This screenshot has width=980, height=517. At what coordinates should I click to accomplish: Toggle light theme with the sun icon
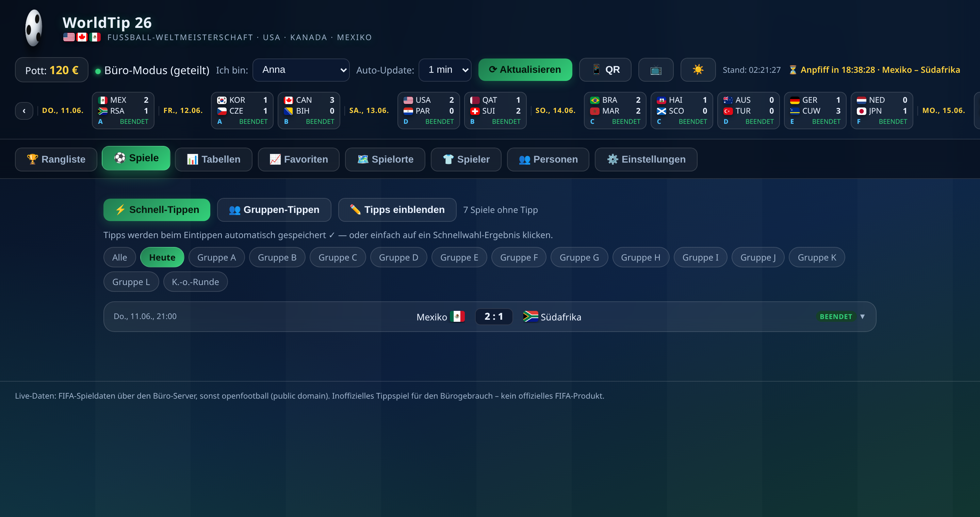click(698, 70)
